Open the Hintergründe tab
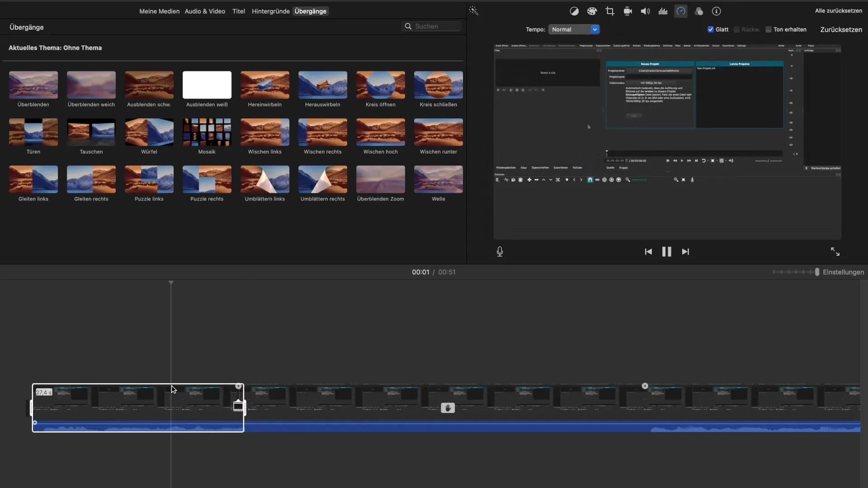Image resolution: width=868 pixels, height=488 pixels. click(x=270, y=11)
